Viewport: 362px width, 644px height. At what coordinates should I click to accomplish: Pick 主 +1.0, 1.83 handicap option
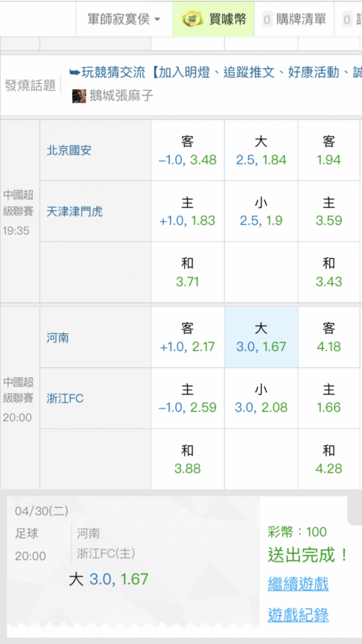(x=188, y=211)
